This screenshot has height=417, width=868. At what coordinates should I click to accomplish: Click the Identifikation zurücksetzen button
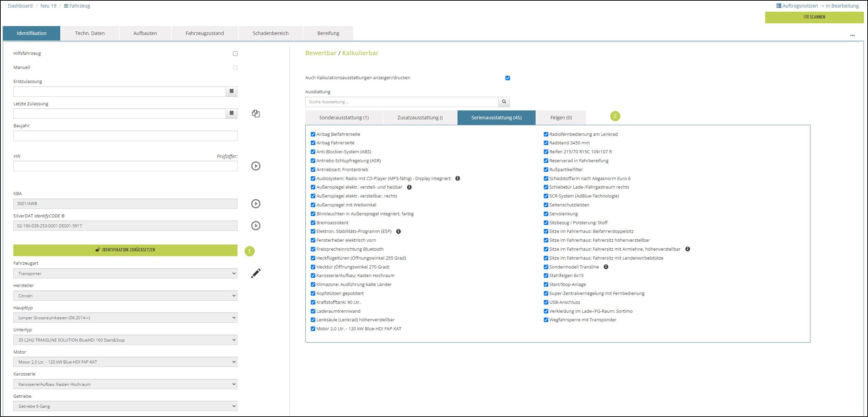click(125, 250)
